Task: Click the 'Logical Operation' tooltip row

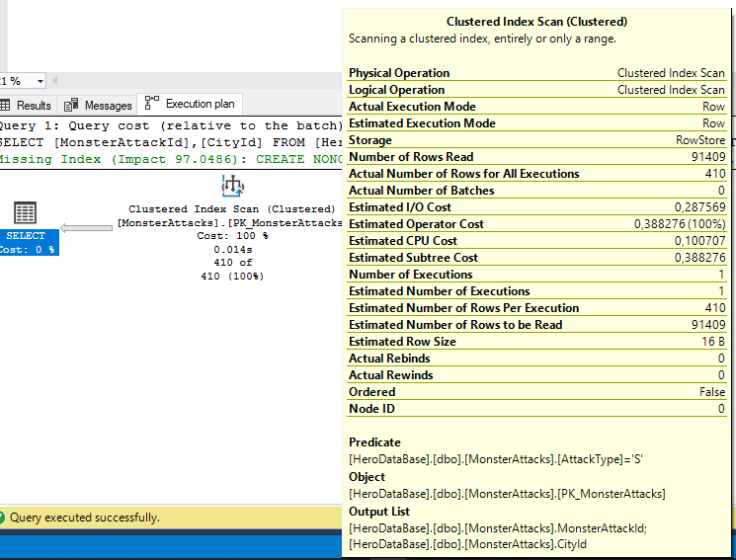Action: [x=537, y=90]
